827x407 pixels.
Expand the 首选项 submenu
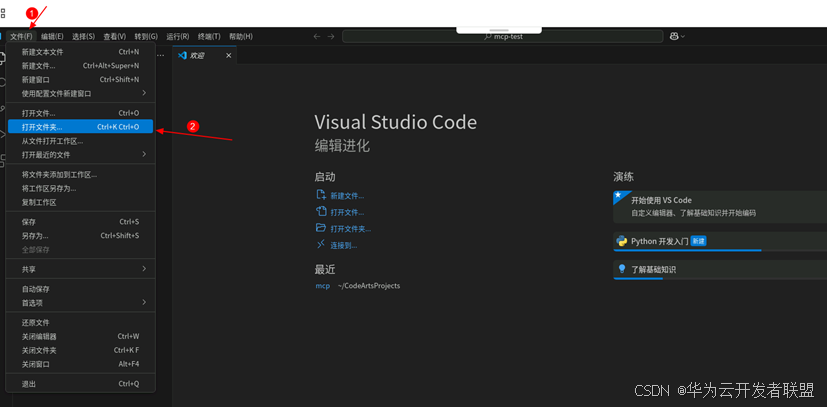coord(80,303)
